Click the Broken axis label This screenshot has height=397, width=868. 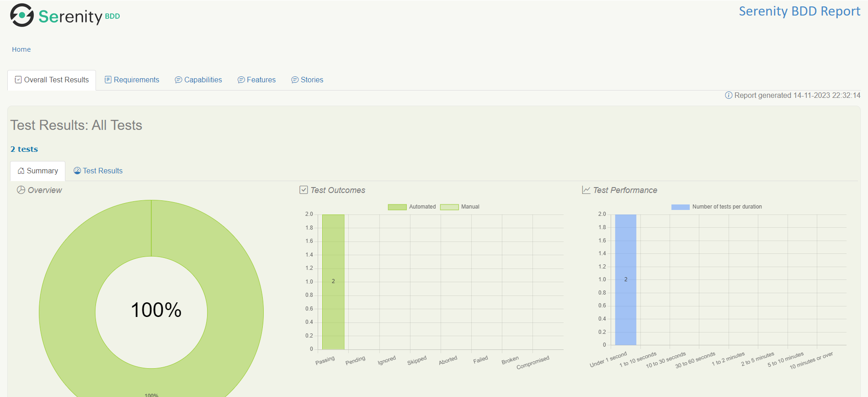coord(510,360)
